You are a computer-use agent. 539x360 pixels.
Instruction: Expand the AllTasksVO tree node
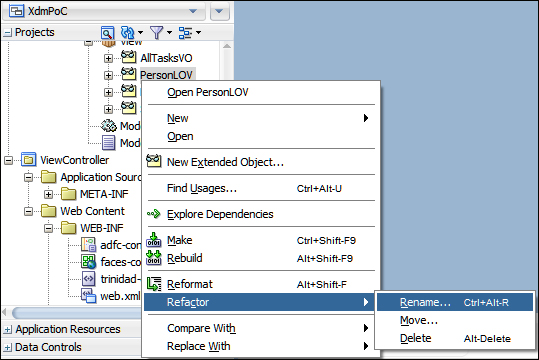coord(108,58)
